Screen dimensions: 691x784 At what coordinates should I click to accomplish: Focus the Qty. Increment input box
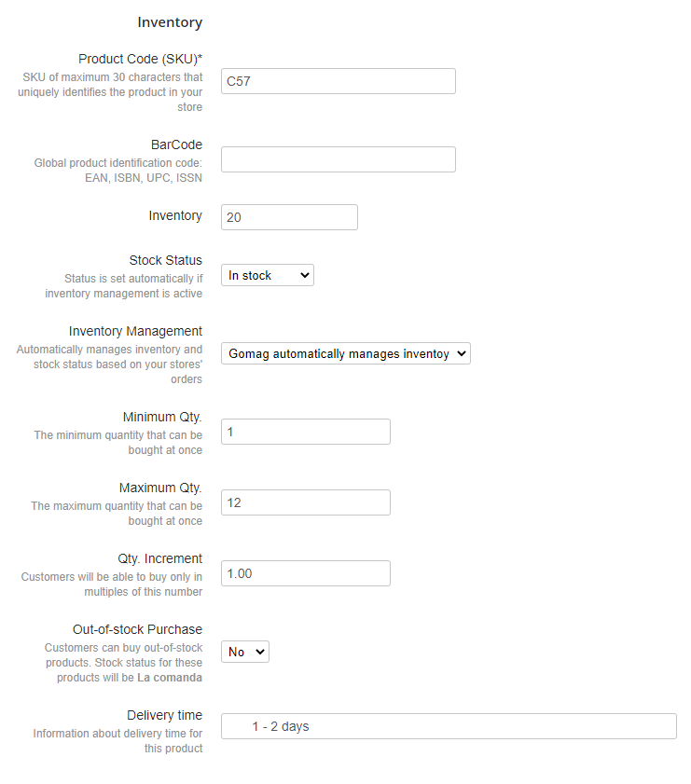point(305,573)
